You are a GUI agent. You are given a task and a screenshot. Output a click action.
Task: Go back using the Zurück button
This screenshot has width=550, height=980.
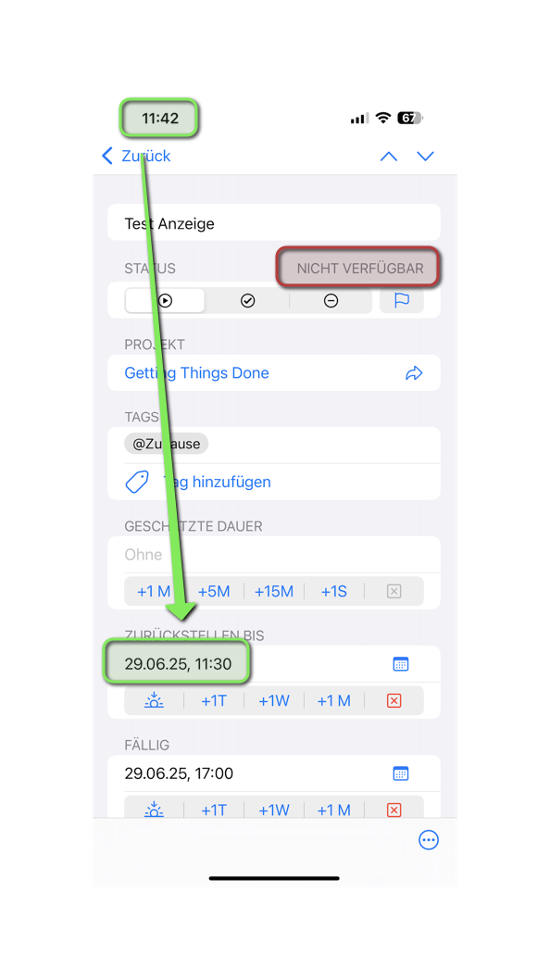136,156
